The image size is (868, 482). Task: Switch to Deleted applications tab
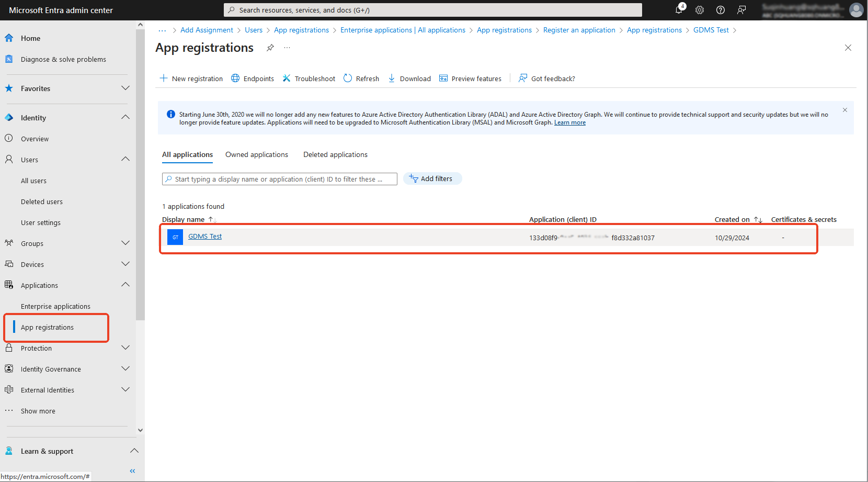pyautogui.click(x=335, y=154)
